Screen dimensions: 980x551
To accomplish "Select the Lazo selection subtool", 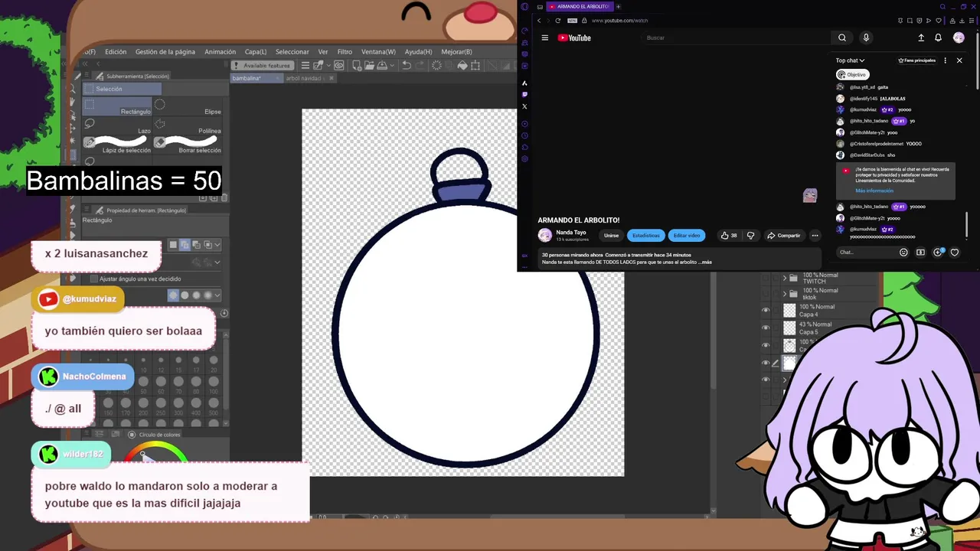I will click(x=117, y=126).
